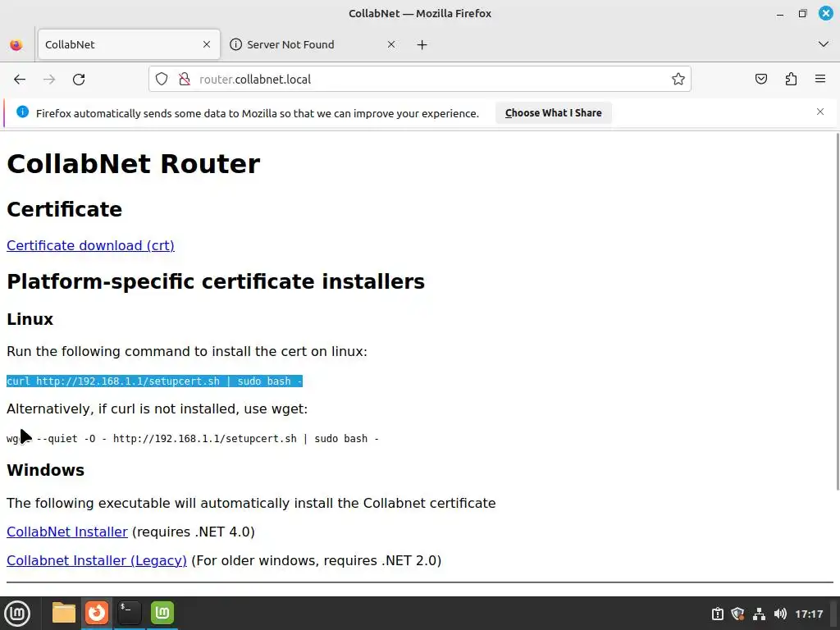840x630 pixels.
Task: Click the green Mint app taskbar icon
Action: 162,613
